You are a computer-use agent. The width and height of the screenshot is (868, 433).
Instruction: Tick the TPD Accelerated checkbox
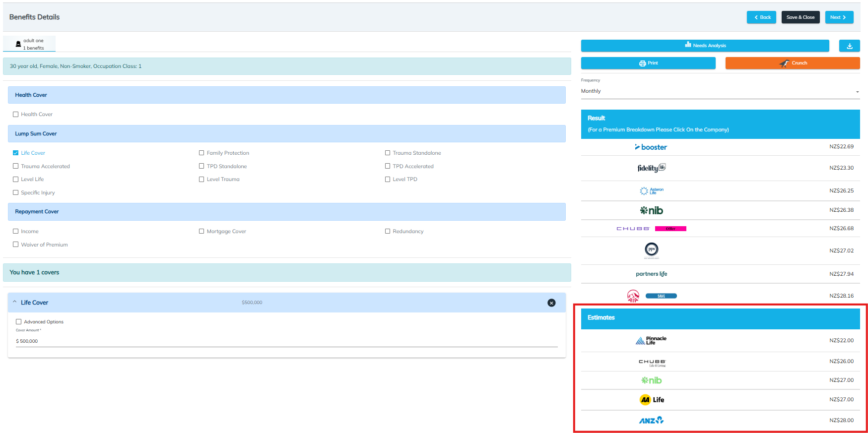tap(388, 166)
